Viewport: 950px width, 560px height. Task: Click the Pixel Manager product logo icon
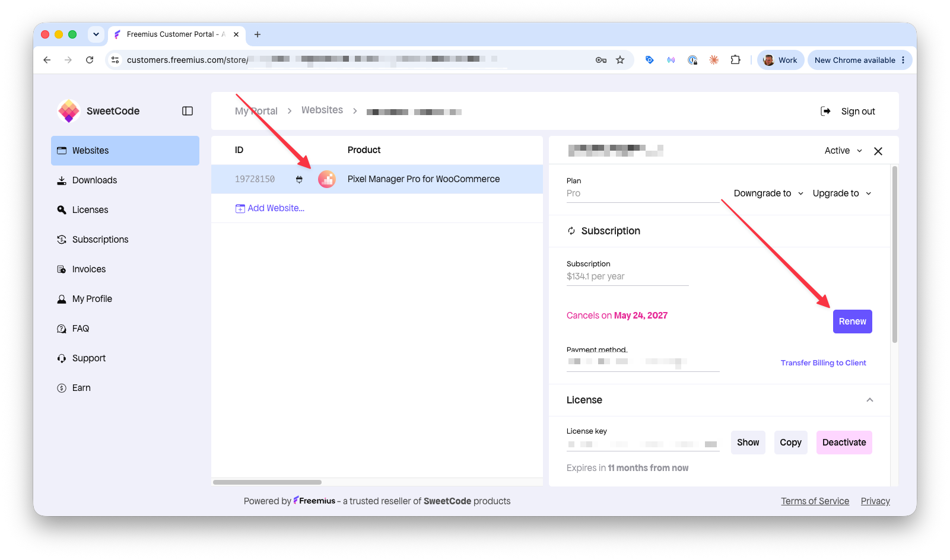(327, 179)
